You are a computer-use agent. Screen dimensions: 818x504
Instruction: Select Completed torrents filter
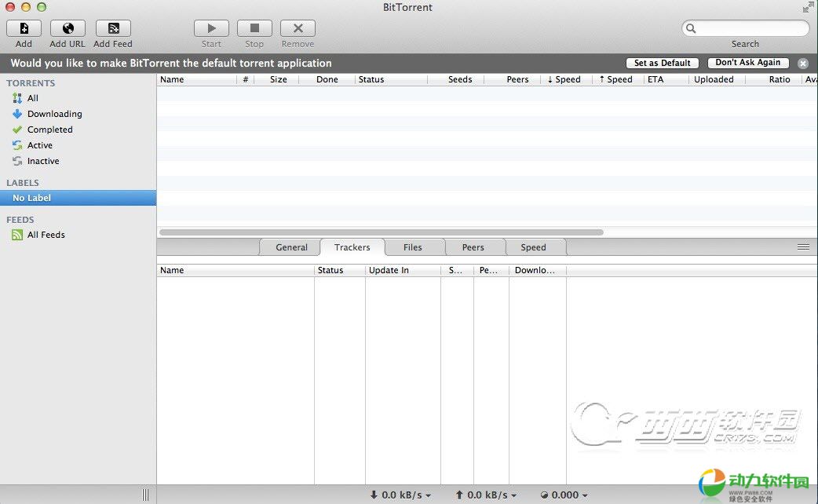pyautogui.click(x=49, y=130)
